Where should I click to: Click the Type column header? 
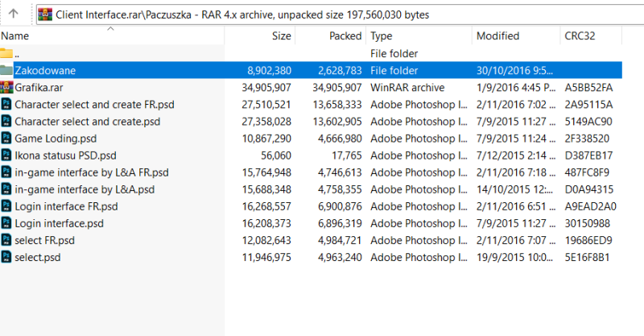click(x=382, y=36)
